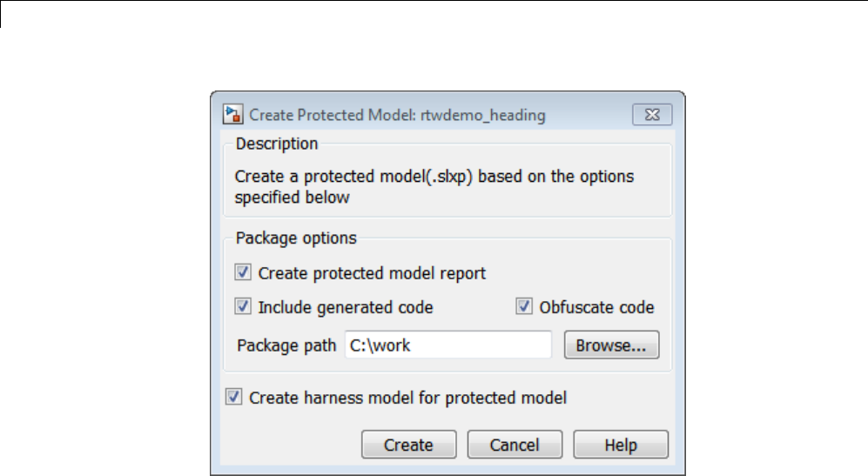Click the Description group heading
This screenshot has width=868, height=476.
[x=277, y=144]
